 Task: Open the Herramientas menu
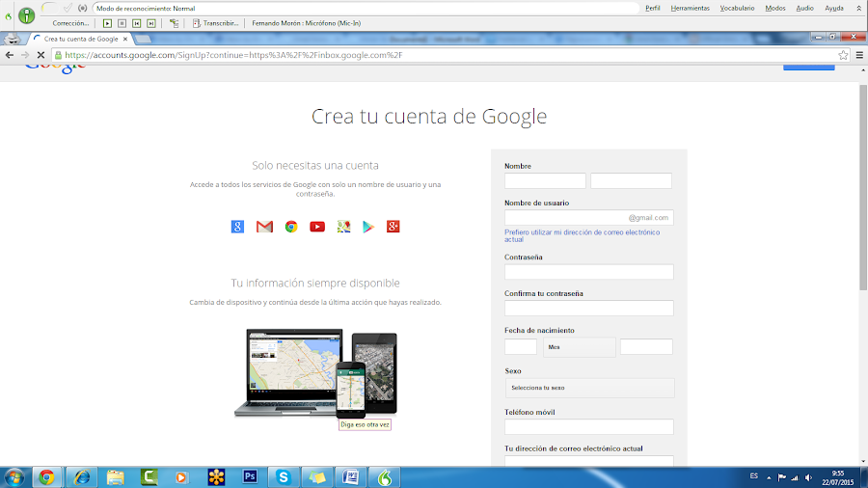point(690,9)
